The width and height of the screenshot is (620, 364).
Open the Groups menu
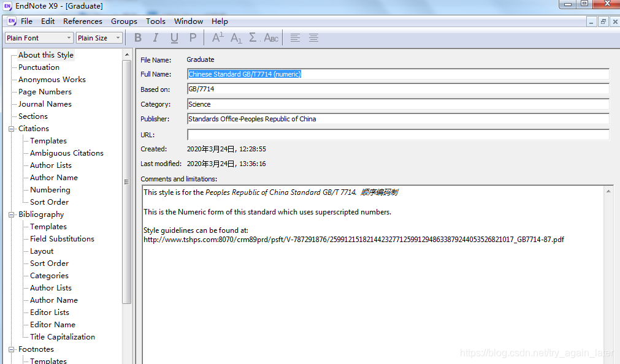[x=124, y=21]
